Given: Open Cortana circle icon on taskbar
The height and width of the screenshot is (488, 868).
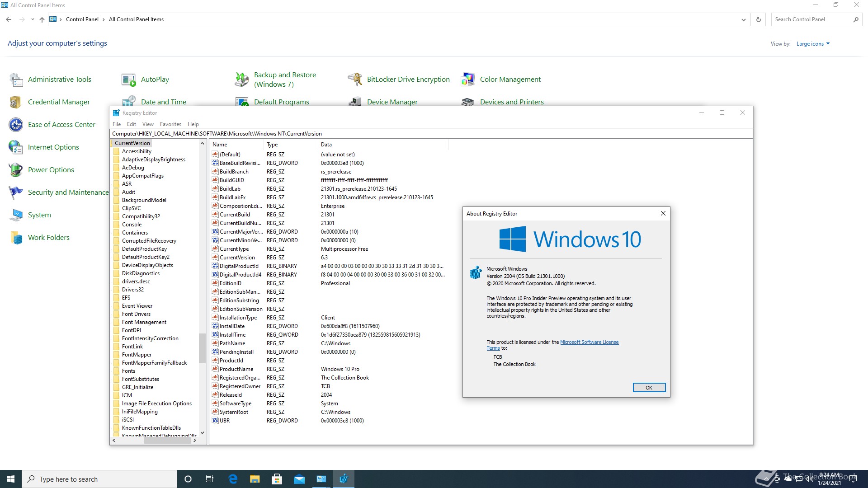Looking at the screenshot, I should click(x=188, y=479).
